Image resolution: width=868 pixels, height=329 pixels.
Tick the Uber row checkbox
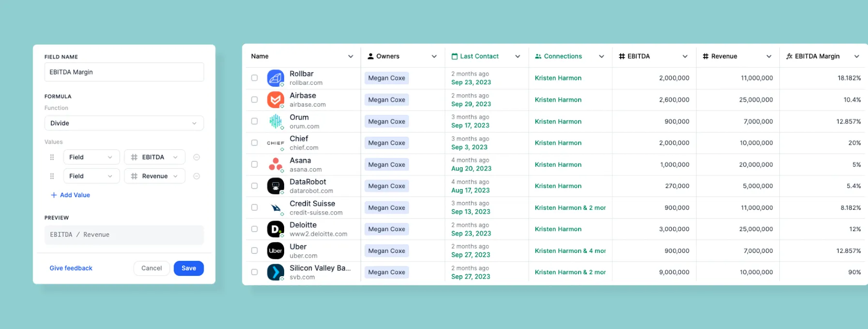click(254, 251)
